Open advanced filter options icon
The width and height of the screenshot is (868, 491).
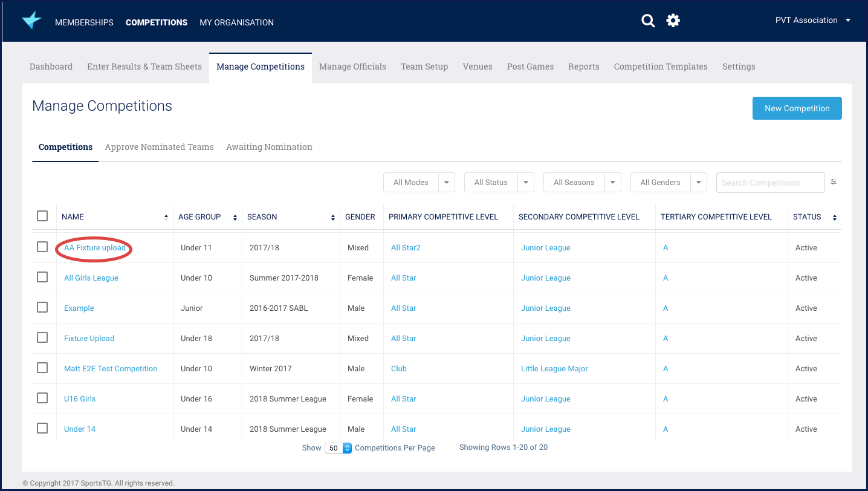[834, 182]
